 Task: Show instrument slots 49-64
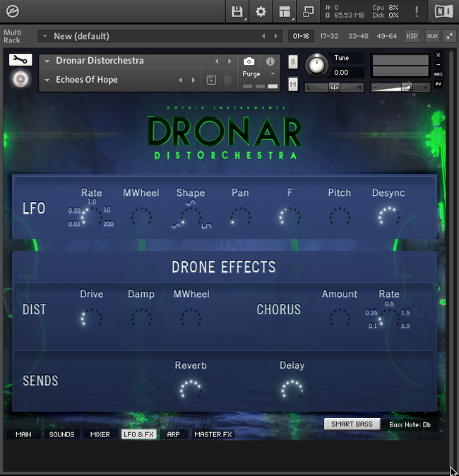[x=387, y=36]
